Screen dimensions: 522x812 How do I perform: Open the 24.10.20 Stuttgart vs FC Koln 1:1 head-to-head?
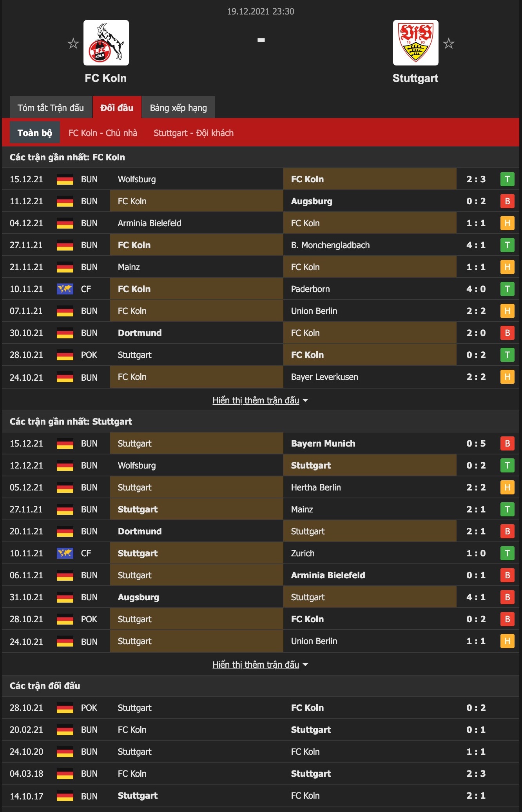pos(261,752)
